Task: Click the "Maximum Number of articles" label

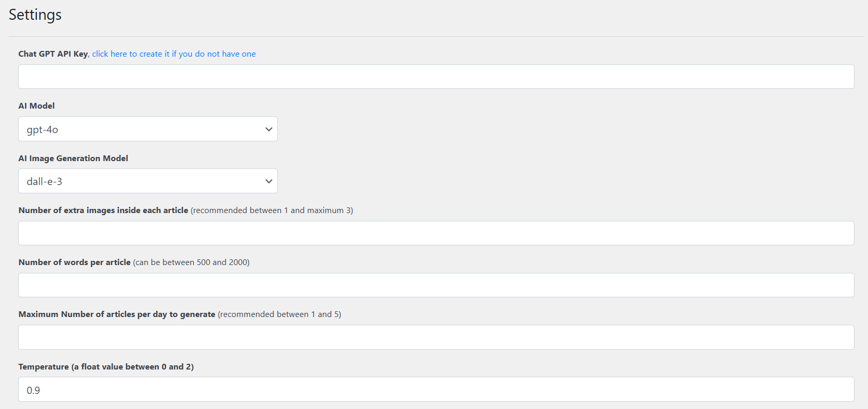Action: (117, 314)
